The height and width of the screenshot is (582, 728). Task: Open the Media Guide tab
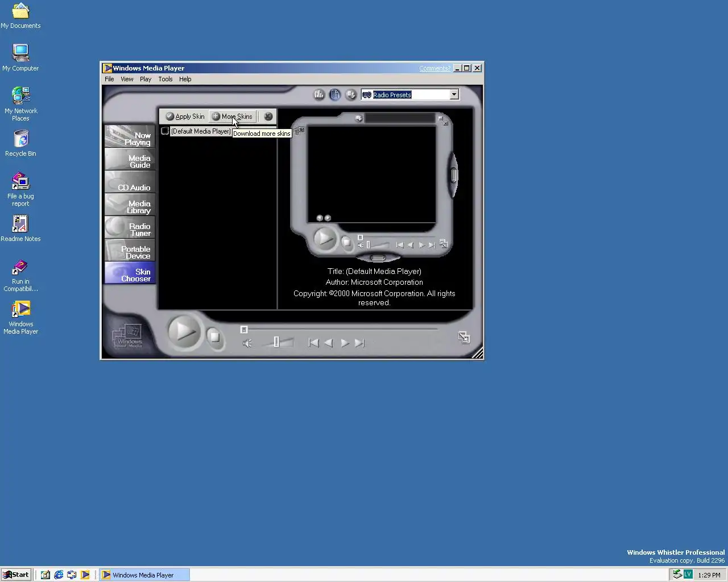pos(130,159)
